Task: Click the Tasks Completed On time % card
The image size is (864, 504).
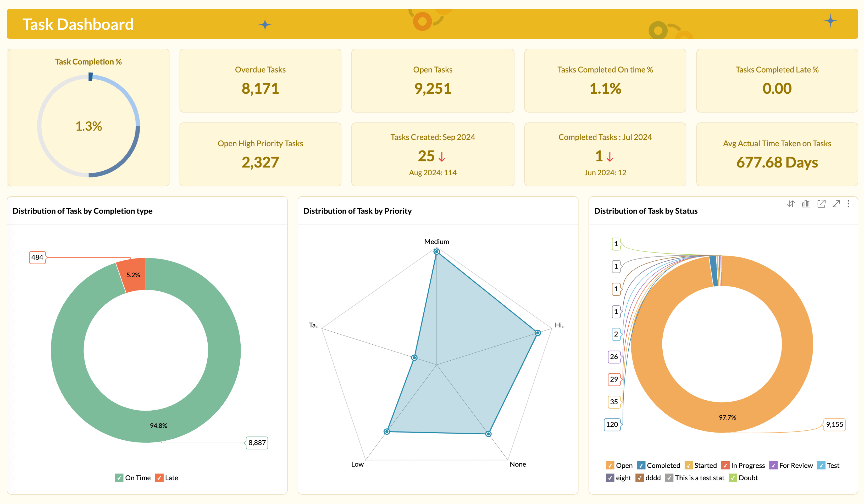Action: coord(605,81)
